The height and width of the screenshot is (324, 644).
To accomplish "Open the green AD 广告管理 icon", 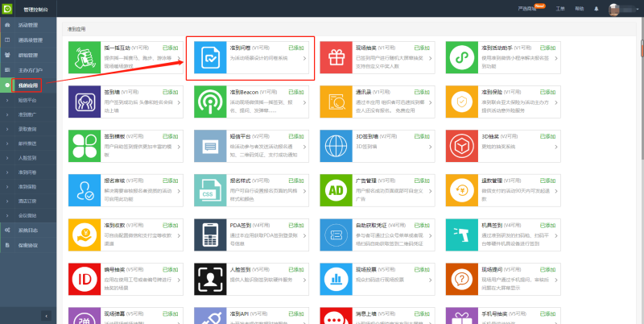I will tap(336, 191).
